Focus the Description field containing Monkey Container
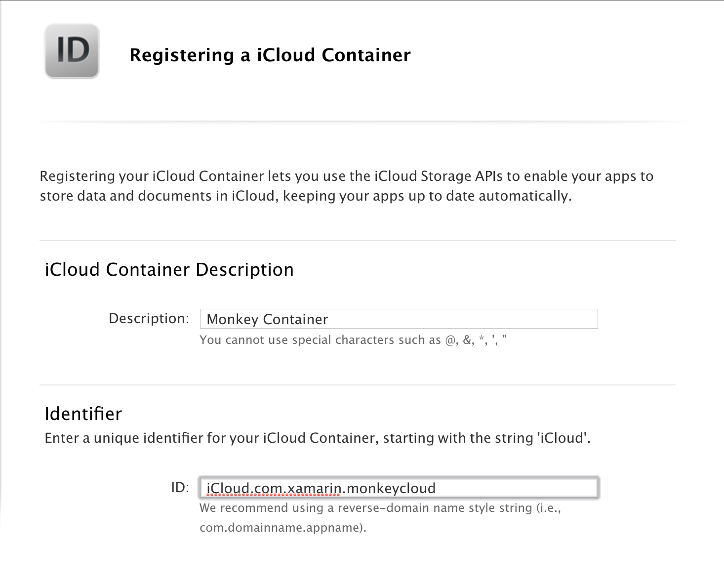 coord(399,319)
